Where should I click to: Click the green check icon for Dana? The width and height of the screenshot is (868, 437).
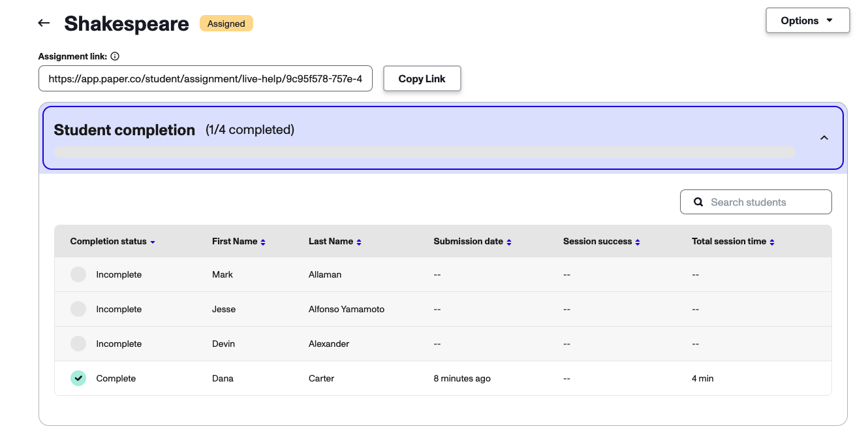(x=78, y=378)
